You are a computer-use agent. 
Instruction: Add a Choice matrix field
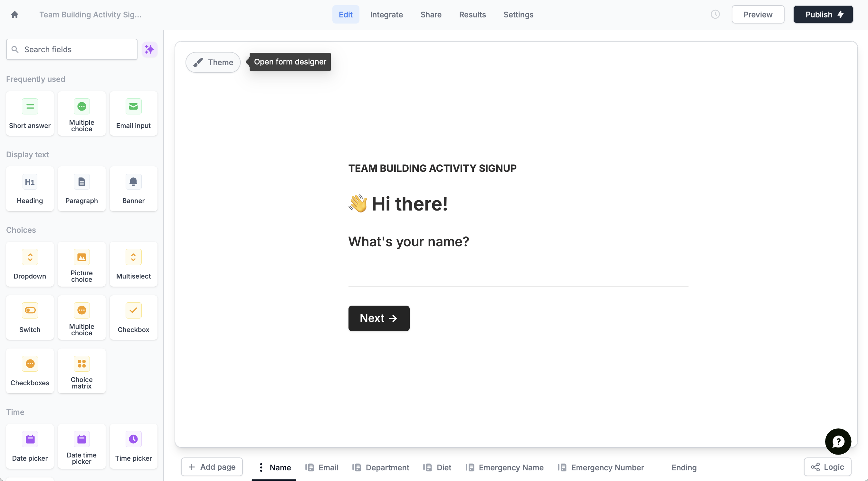[x=81, y=371]
